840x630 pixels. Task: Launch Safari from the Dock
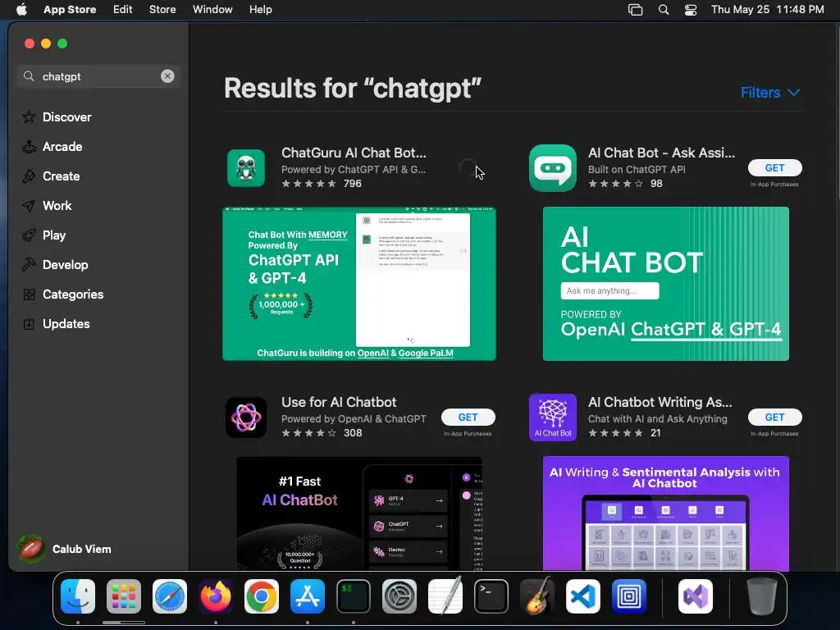click(170, 596)
